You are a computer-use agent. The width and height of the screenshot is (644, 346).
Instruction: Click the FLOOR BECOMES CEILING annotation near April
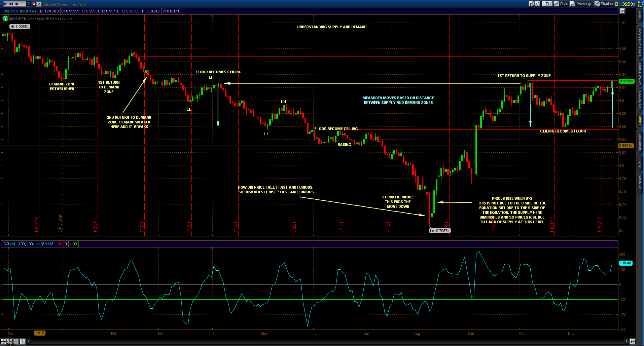pyautogui.click(x=218, y=72)
